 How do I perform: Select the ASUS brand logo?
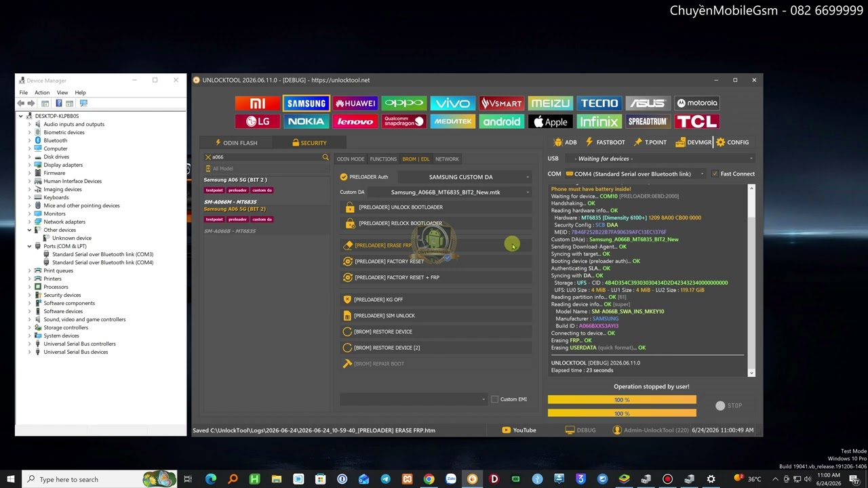pos(648,103)
